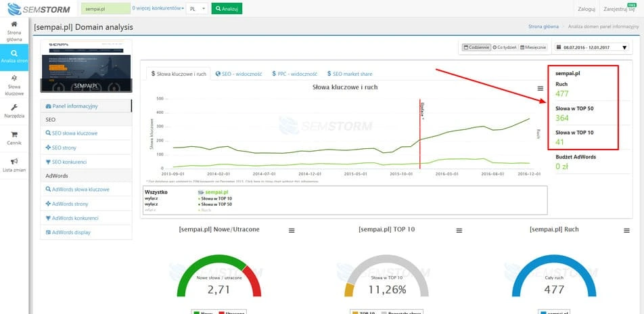644x314 pixels.
Task: Open the date range picker dropdown
Action: pyautogui.click(x=590, y=47)
